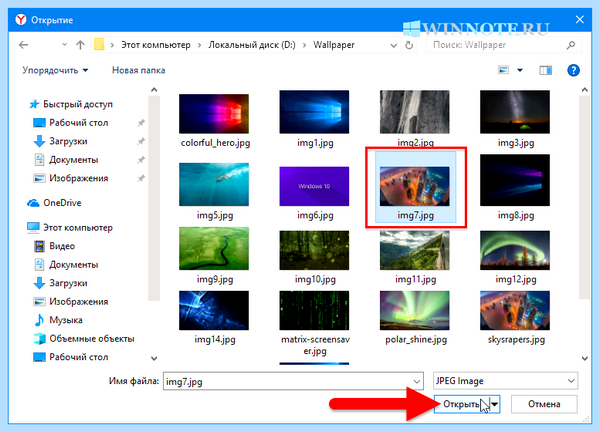Click sidebar scroll down arrow

click(x=154, y=359)
